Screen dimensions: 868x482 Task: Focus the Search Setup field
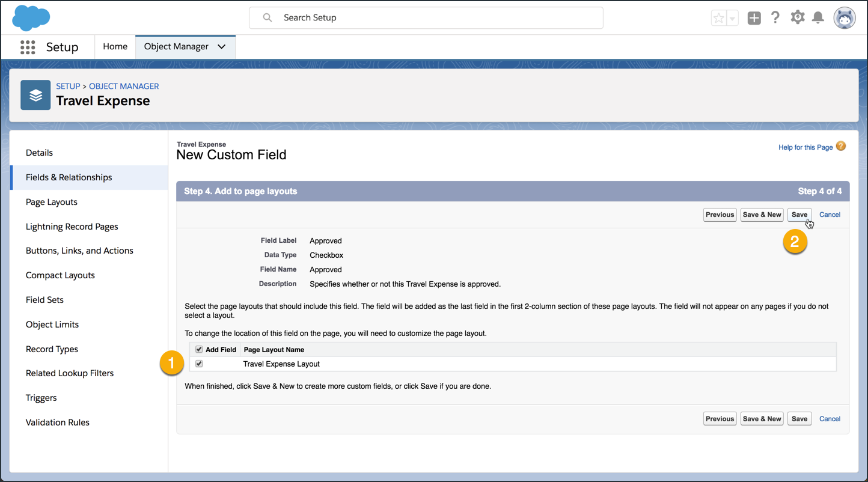tap(426, 18)
